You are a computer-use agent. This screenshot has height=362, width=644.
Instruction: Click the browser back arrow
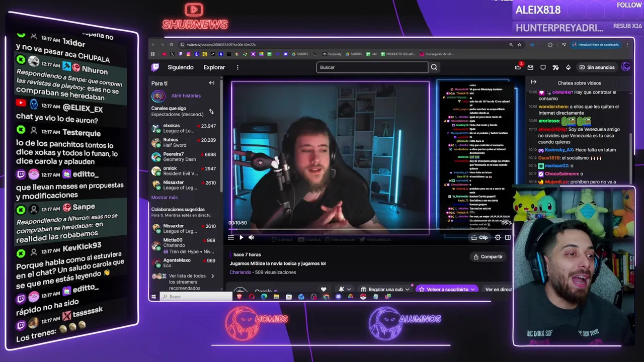[153, 45]
